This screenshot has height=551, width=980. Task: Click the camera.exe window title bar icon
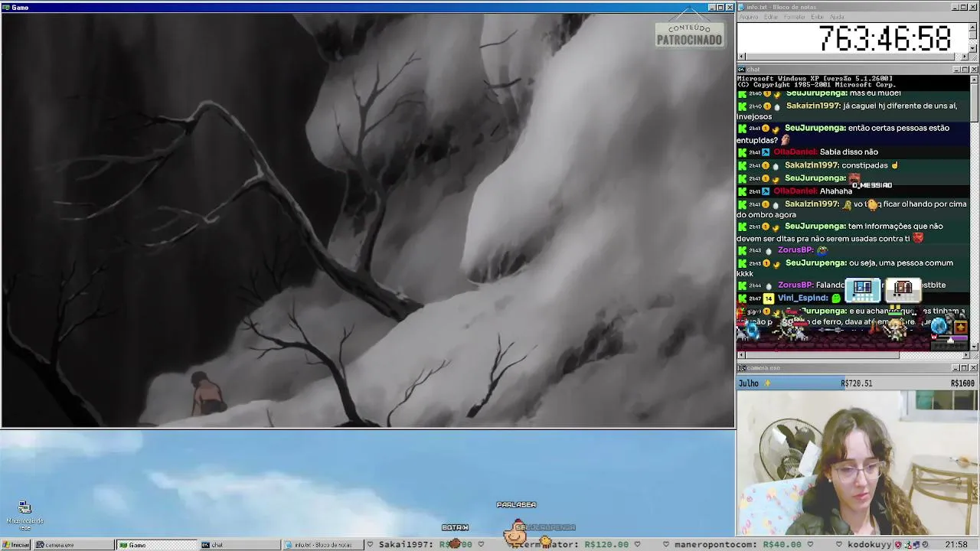click(x=741, y=368)
